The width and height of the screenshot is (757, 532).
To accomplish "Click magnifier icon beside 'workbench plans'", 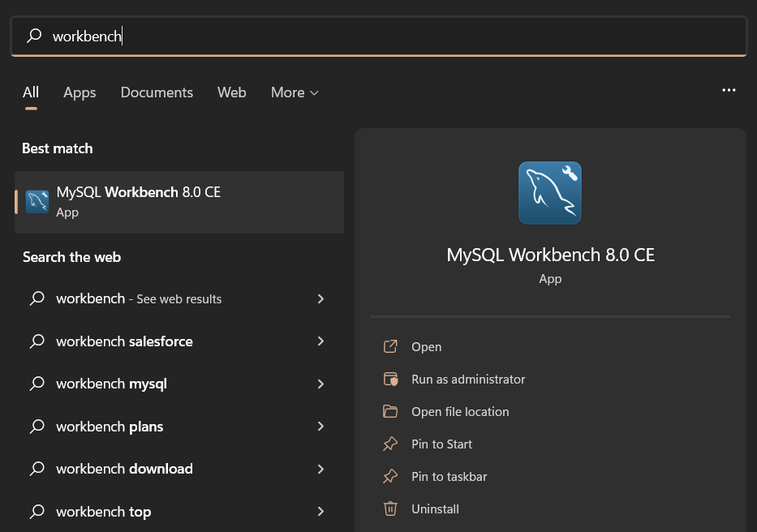I will click(x=37, y=427).
